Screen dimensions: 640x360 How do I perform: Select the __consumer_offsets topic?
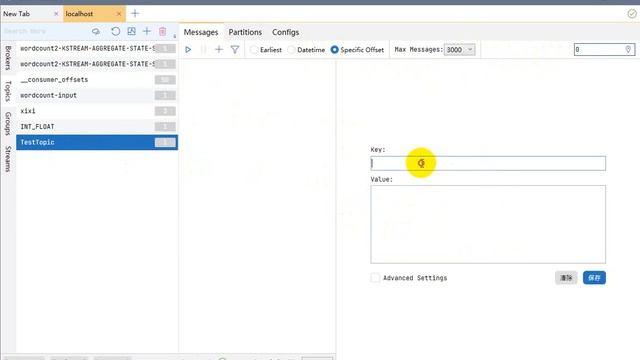(97, 80)
